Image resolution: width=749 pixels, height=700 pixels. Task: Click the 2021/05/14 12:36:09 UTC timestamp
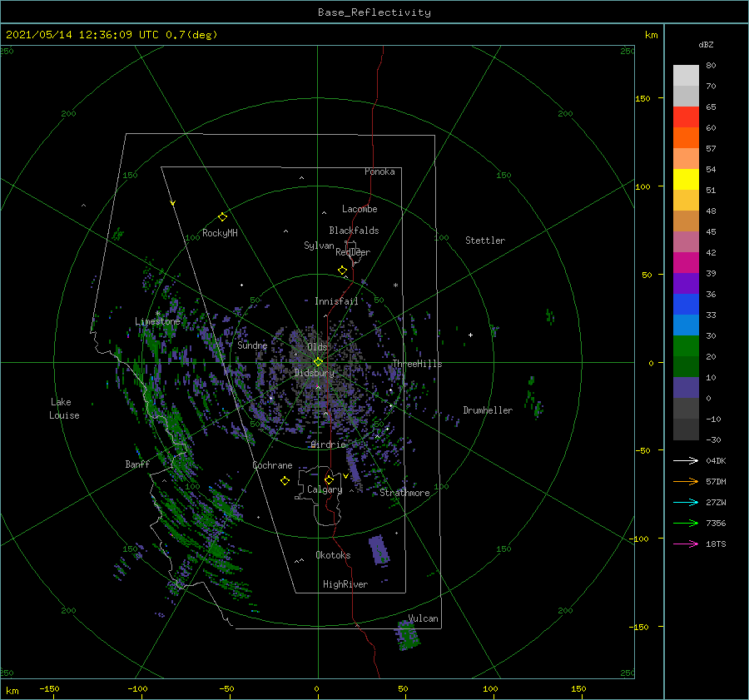pos(82,35)
